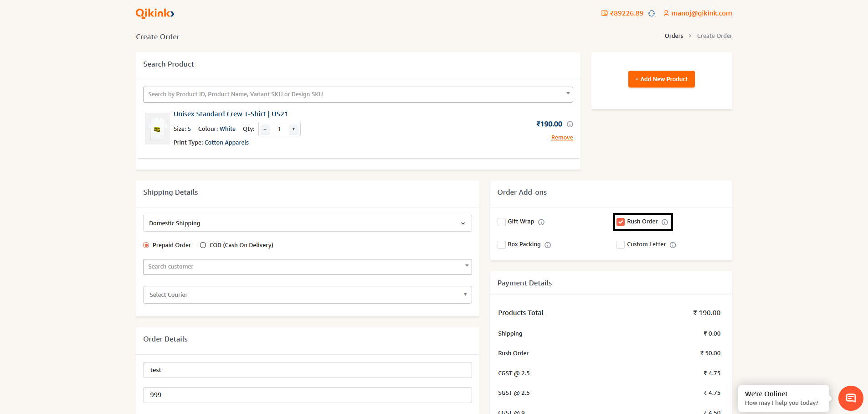Go to Orders via breadcrumb
868x414 pixels.
673,36
